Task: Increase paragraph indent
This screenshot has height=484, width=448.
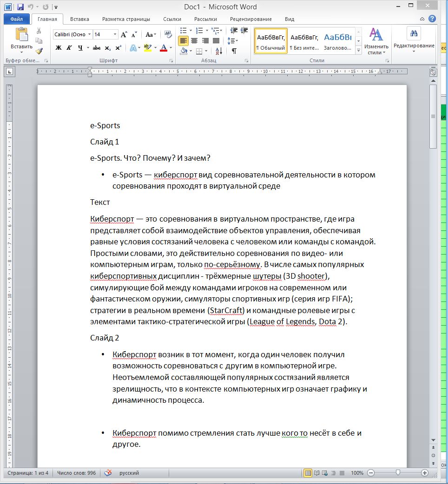Action: click(x=244, y=30)
